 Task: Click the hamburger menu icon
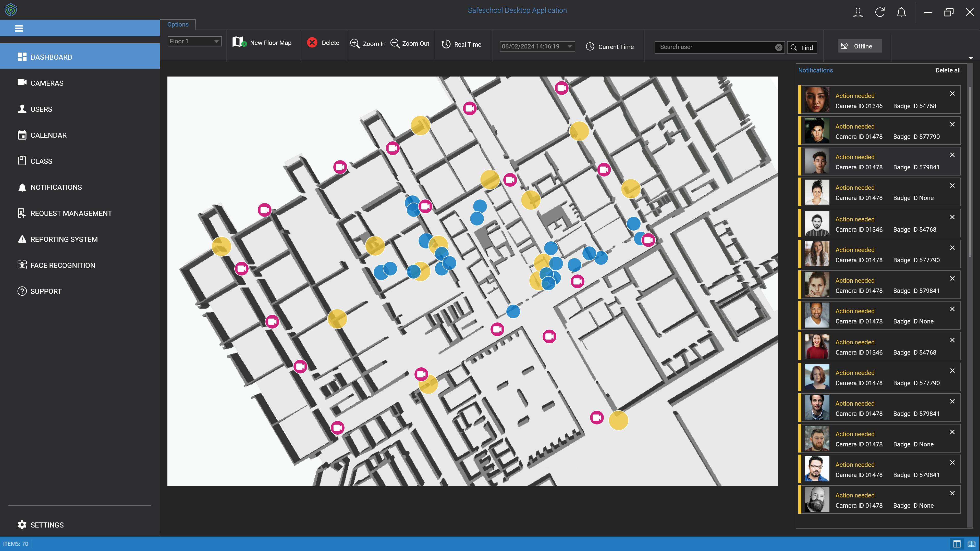coord(19,28)
